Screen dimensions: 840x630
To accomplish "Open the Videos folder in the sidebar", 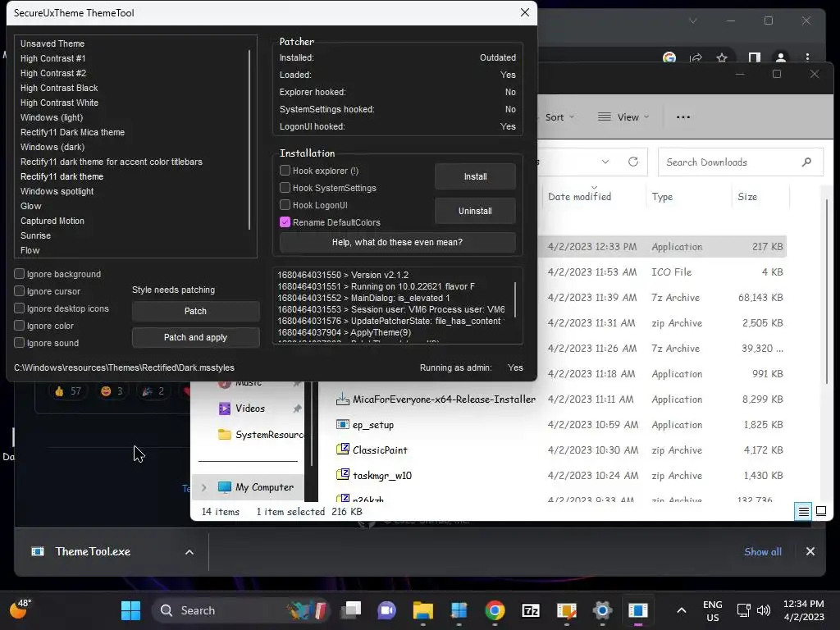I will [x=249, y=409].
